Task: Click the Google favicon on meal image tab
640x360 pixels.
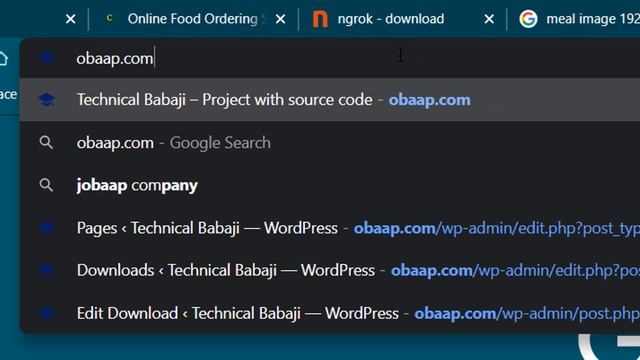Action: pos(528,19)
